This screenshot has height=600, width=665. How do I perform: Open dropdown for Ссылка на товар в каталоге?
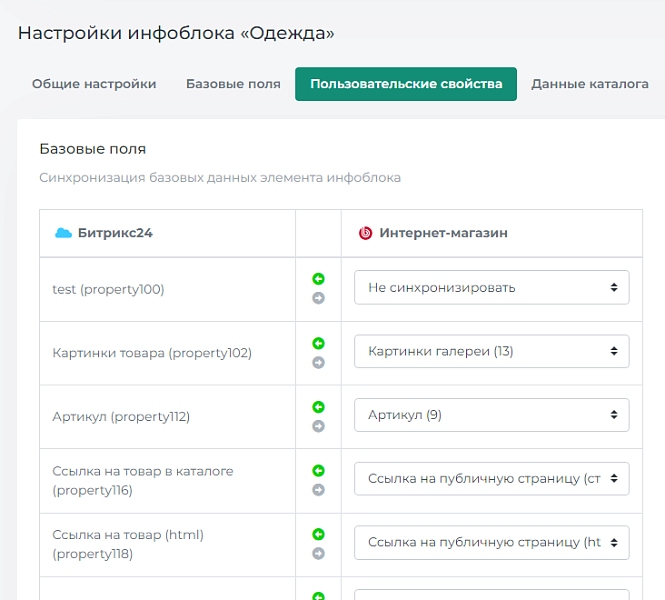491,479
